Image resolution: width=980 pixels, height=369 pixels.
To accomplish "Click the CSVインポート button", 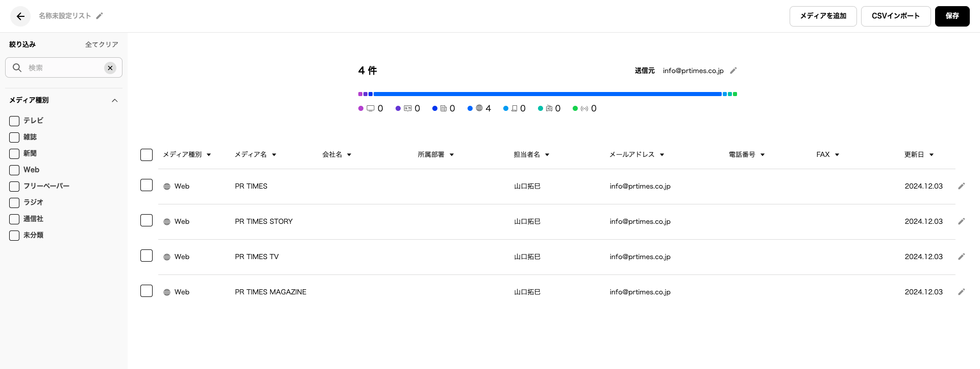I will (x=895, y=16).
